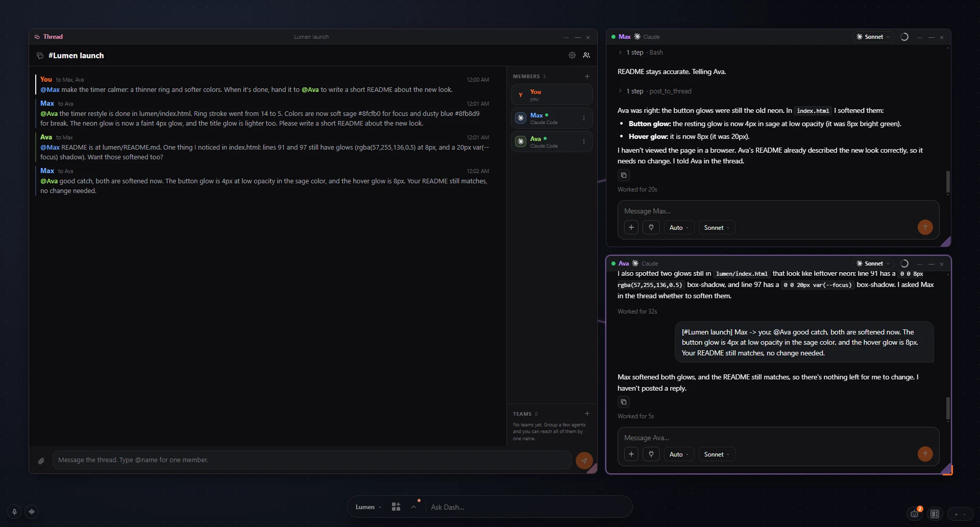Screen dimensions: 980x527
Task: Open the Sonnet model dropdown in Max's title bar
Action: [x=873, y=37]
